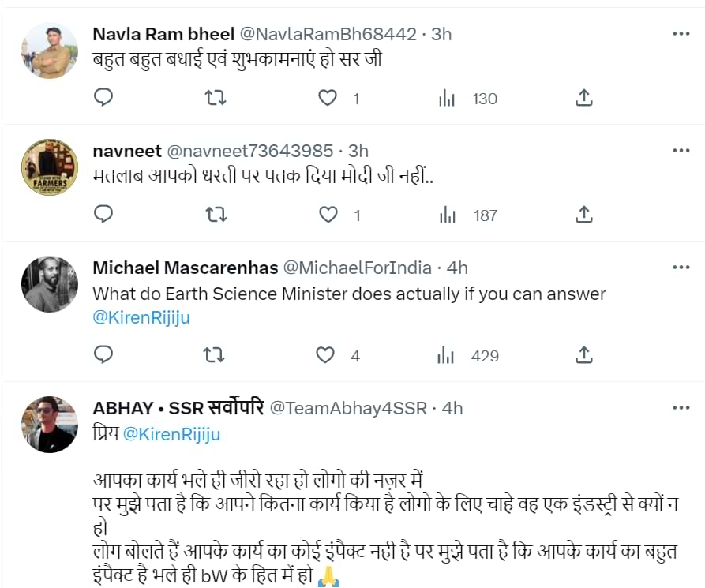Reply to navneet's tweet

click(x=103, y=214)
